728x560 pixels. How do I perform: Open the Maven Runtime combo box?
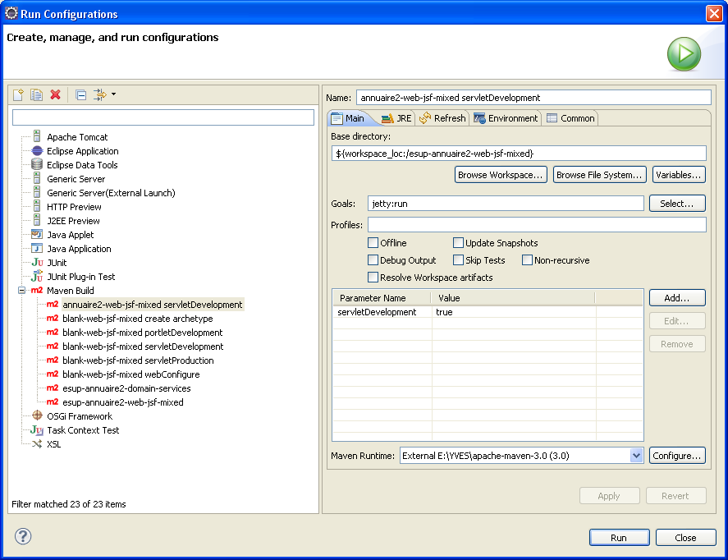coord(636,456)
